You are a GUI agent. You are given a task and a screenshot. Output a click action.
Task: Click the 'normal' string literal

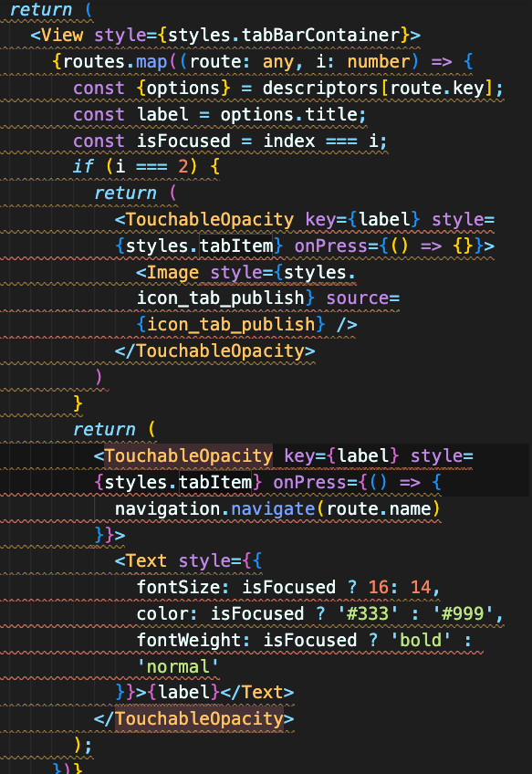point(178,667)
